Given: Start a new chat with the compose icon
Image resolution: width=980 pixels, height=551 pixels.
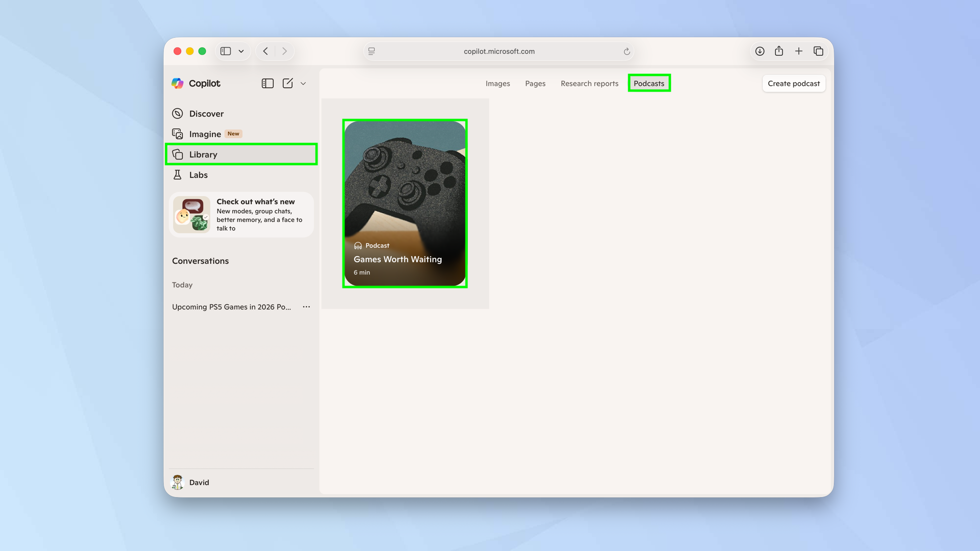Looking at the screenshot, I should coord(287,83).
